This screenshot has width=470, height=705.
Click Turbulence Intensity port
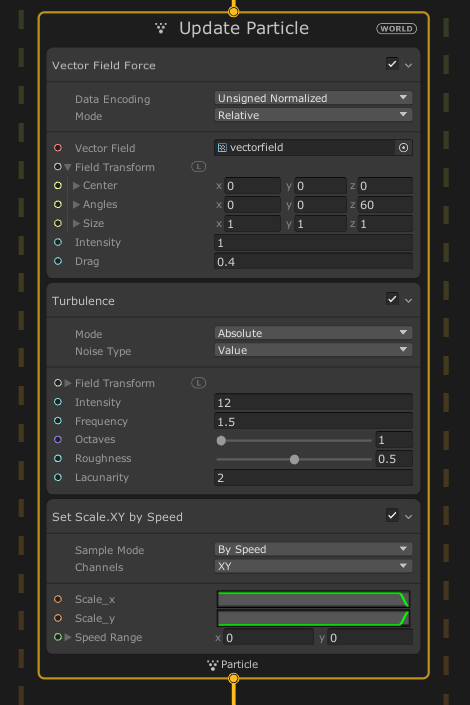(x=58, y=402)
